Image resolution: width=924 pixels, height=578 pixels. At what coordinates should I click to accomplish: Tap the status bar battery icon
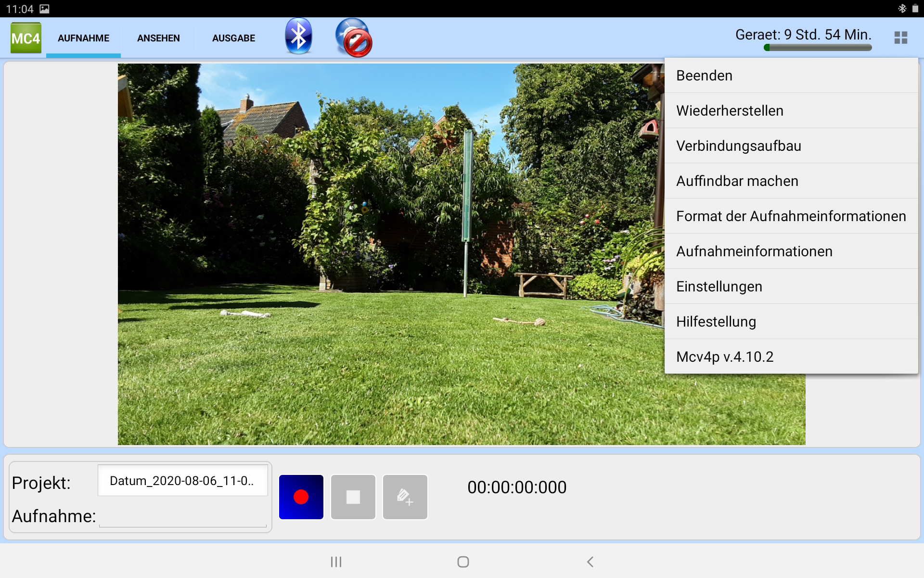tap(915, 9)
